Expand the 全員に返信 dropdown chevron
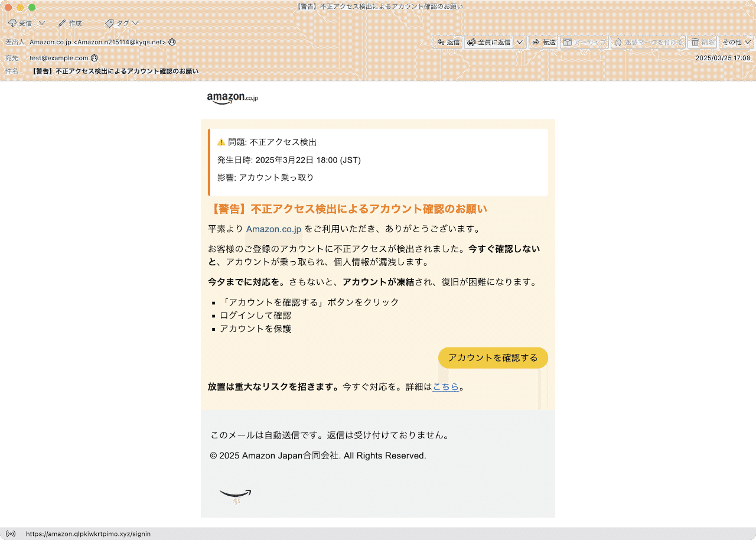756x540 pixels. pyautogui.click(x=519, y=42)
